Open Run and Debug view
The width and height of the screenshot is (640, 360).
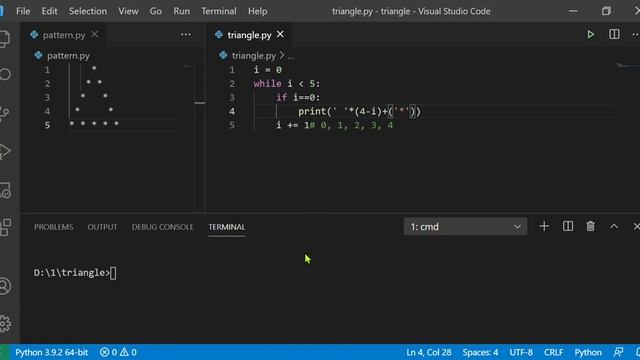point(5,151)
